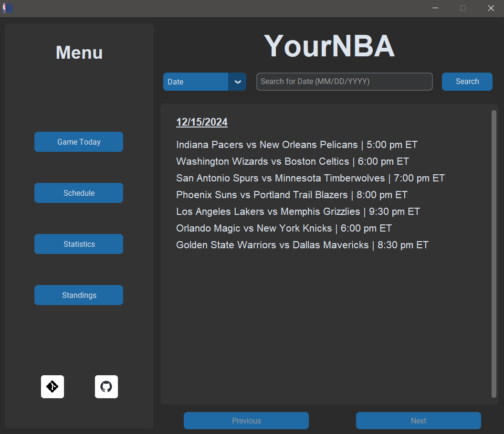Click the schedule list vertical scrollbar
This screenshot has height=434, width=504.
click(x=494, y=254)
